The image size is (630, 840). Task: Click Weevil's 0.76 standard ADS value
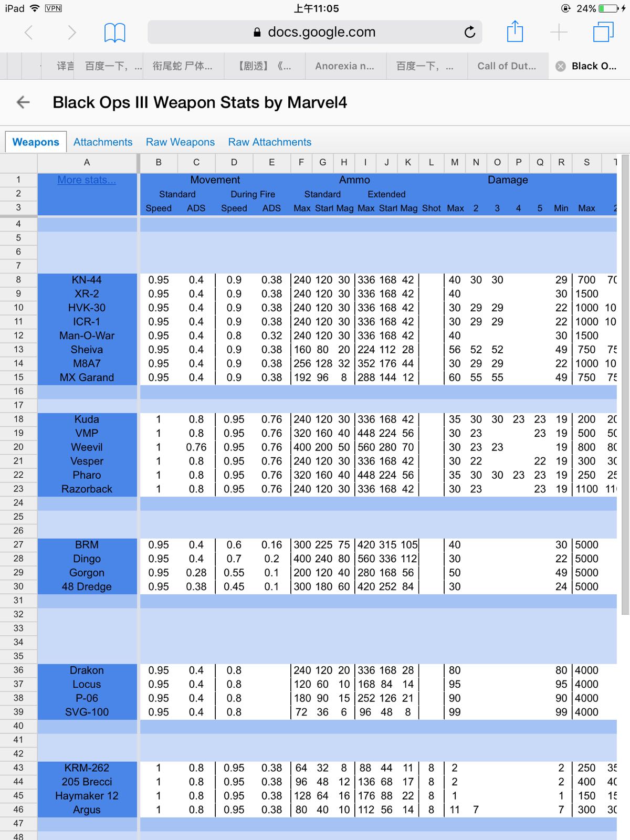click(x=196, y=447)
